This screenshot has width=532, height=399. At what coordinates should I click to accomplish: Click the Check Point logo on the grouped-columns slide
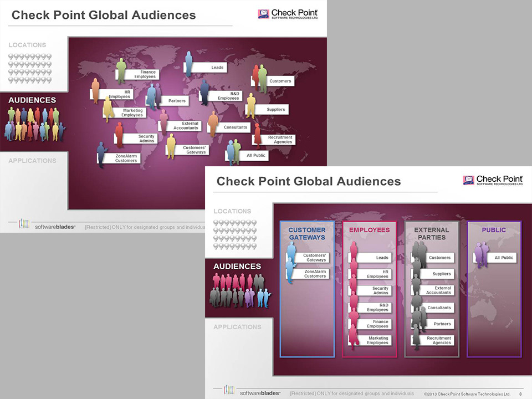493,180
